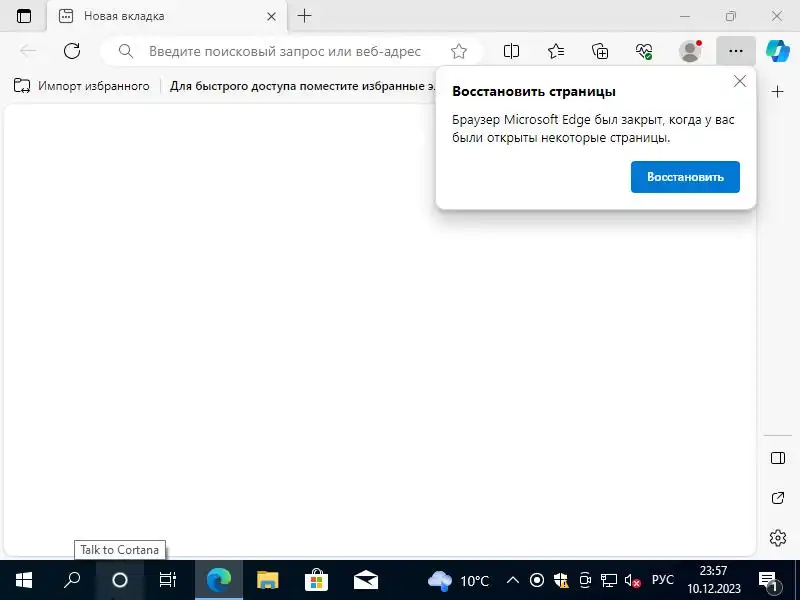Talk to Cortana taskbar button

(120, 580)
